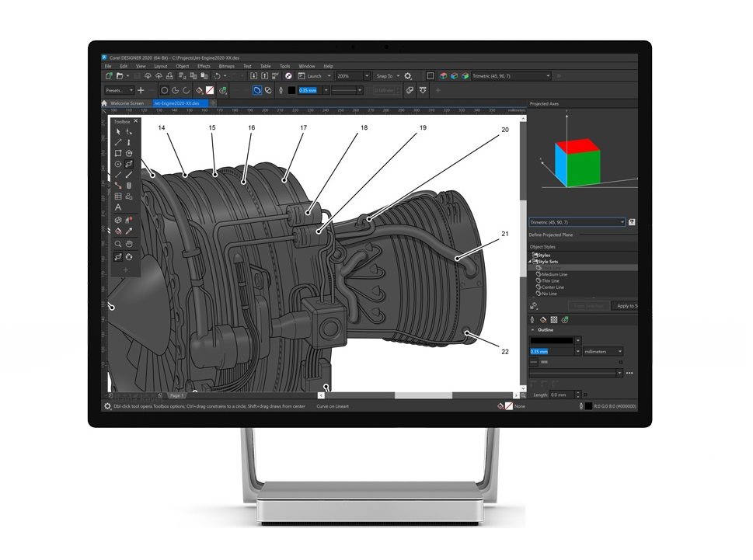Toggle the highlighted curve mode button

click(257, 90)
